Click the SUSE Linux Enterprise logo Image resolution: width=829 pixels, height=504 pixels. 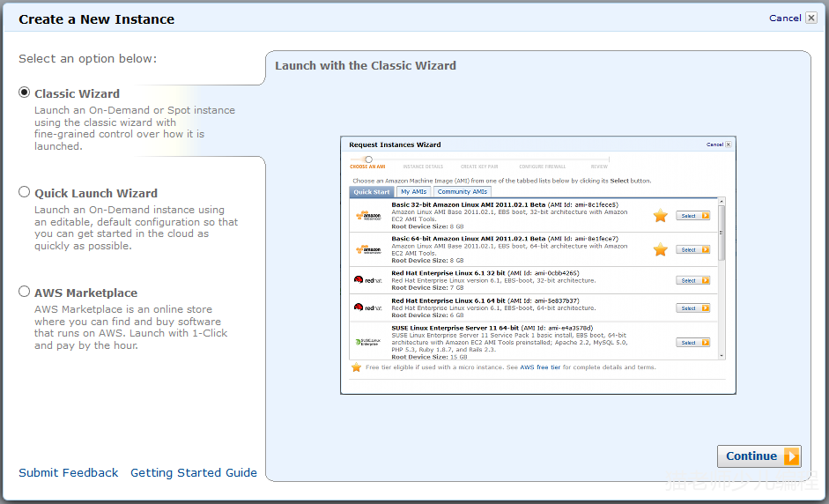tap(367, 342)
